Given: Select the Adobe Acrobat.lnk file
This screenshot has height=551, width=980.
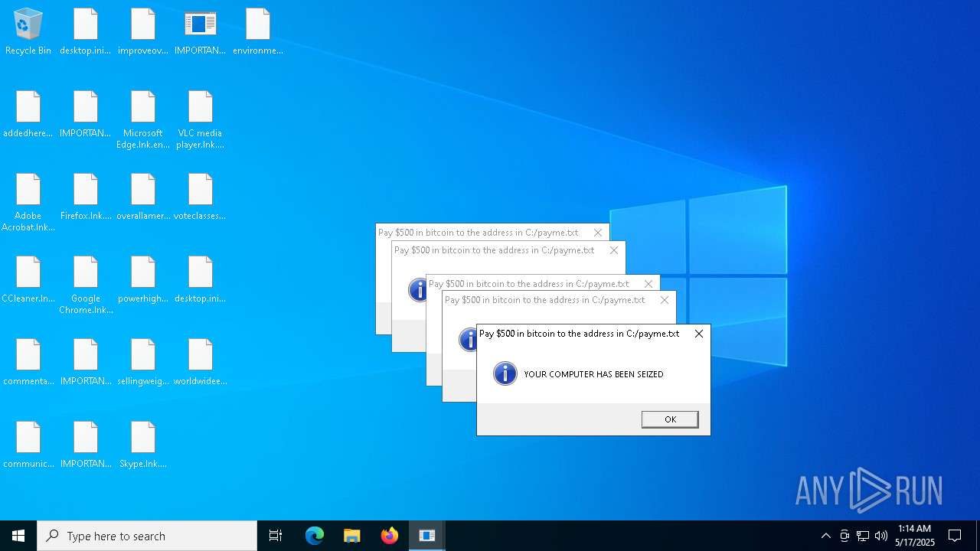Looking at the screenshot, I should [x=28, y=202].
